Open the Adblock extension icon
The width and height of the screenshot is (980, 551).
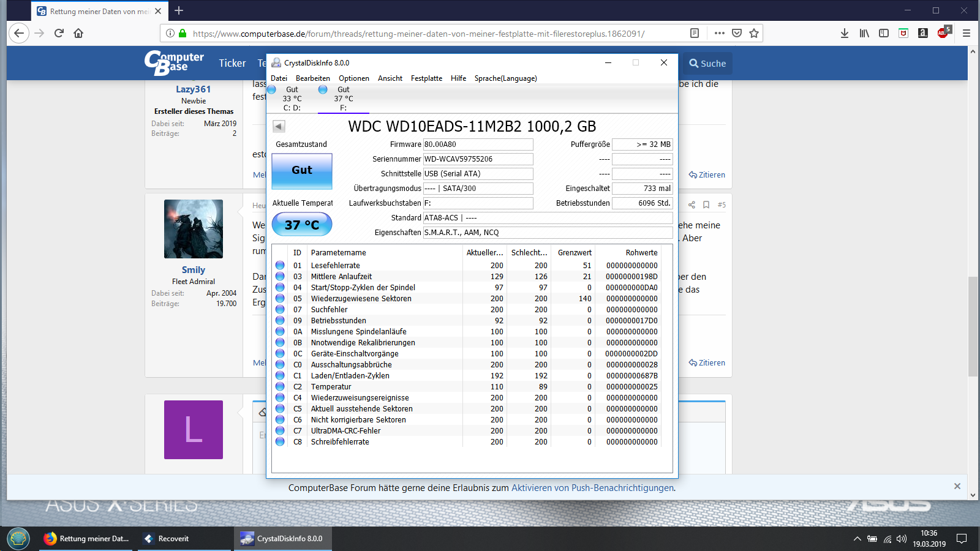coord(943,32)
